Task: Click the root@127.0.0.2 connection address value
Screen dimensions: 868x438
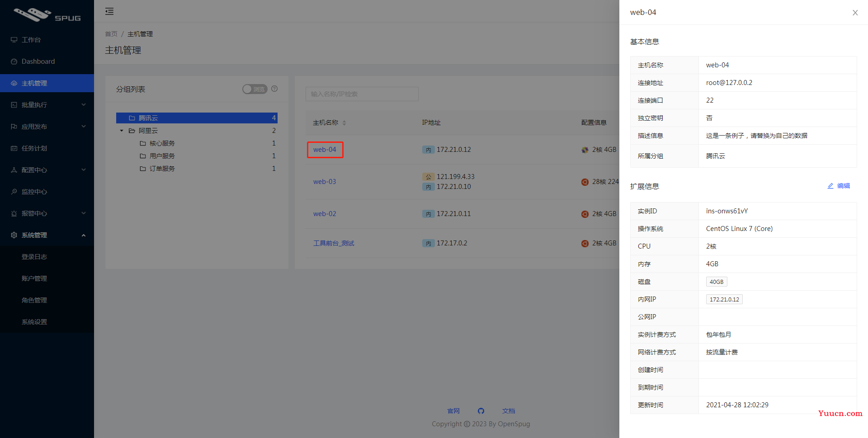Action: coord(729,83)
